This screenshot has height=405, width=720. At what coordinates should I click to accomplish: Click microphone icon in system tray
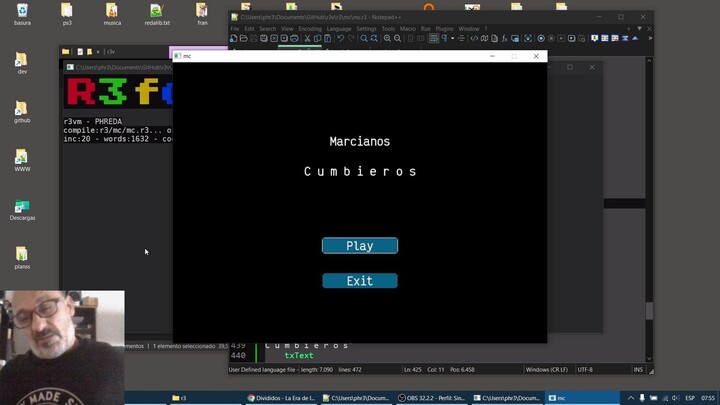642,398
